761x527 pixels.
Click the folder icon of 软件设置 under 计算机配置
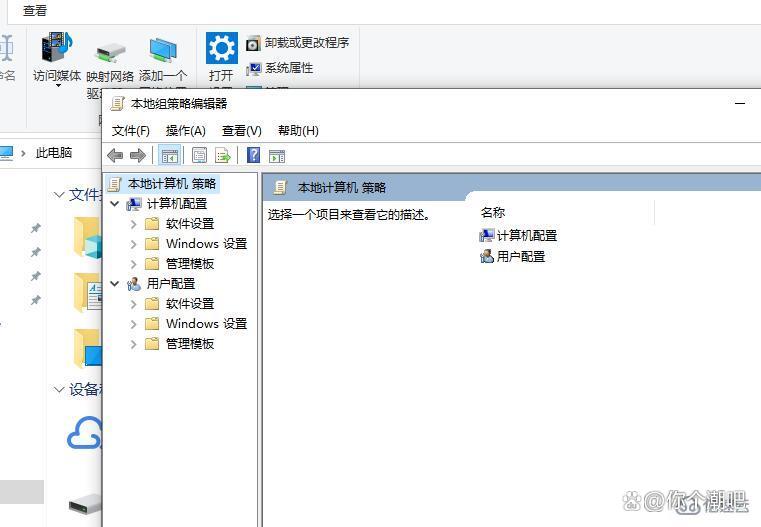[152, 224]
